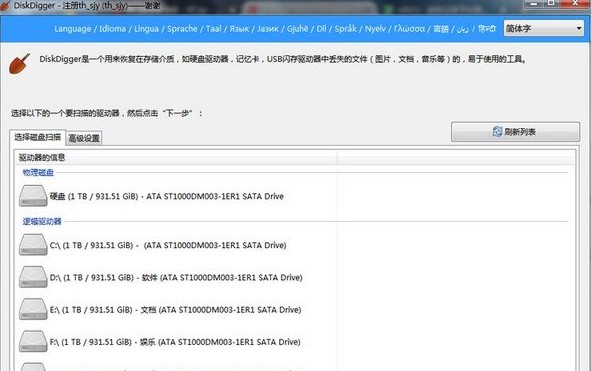Close the DiskDigger window
The image size is (591, 371).
point(575,3)
